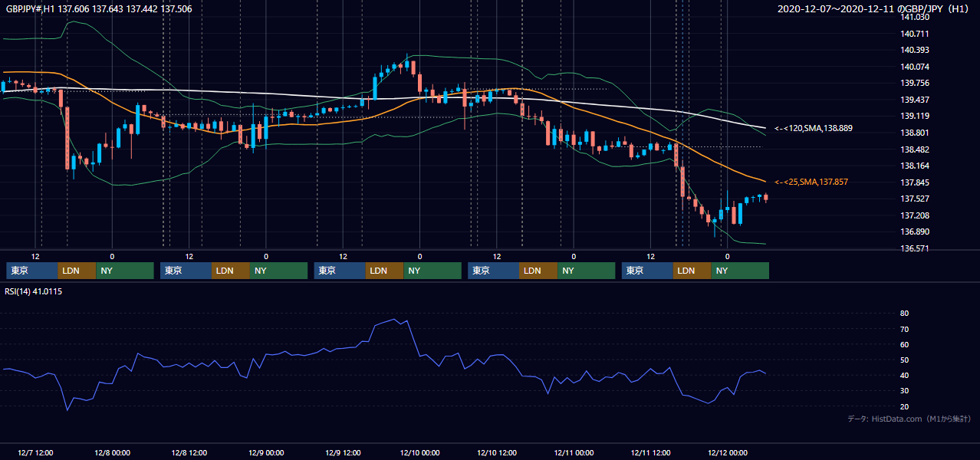The height and width of the screenshot is (460, 980).
Task: Click the rightmost NY session block
Action: pos(740,271)
